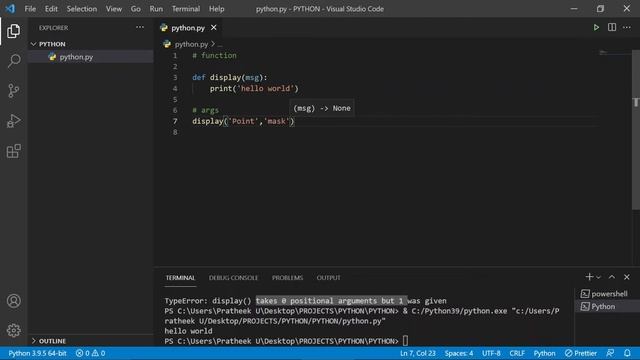Open the notifications bell in status bar
Viewport: 640px width, 360px height.
(627, 353)
